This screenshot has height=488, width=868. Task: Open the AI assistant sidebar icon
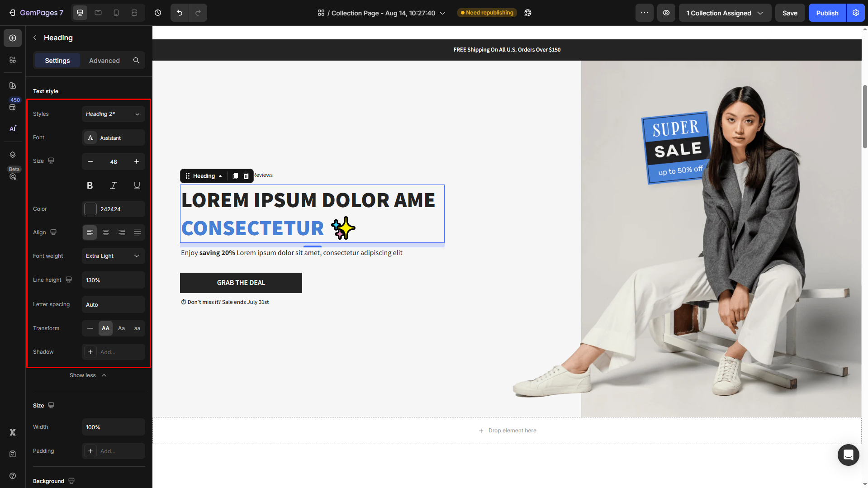[13, 129]
